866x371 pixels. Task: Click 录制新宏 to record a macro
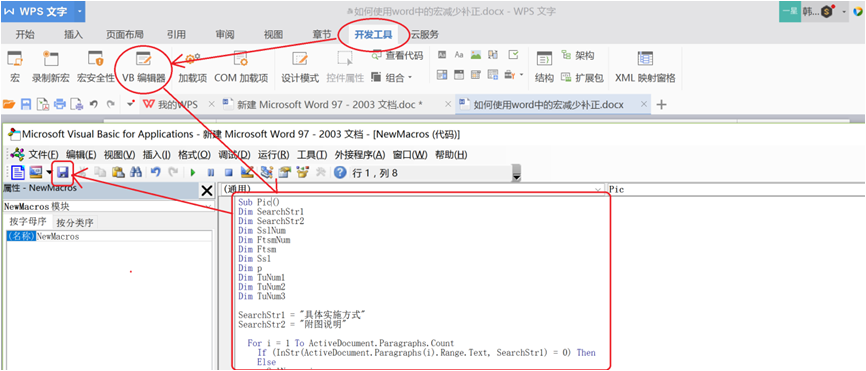point(50,67)
